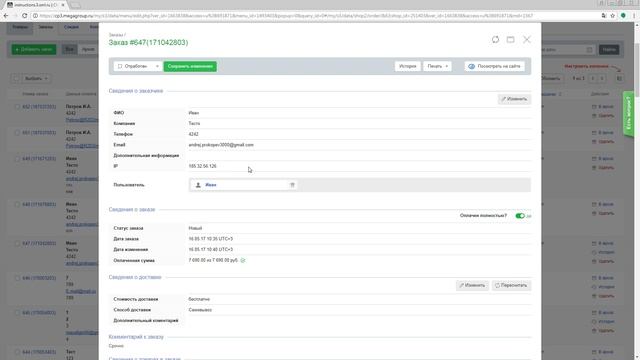Viewport: 640px width, 360px height.
Task: Switch to the Скидки tab
Action: [71, 27]
